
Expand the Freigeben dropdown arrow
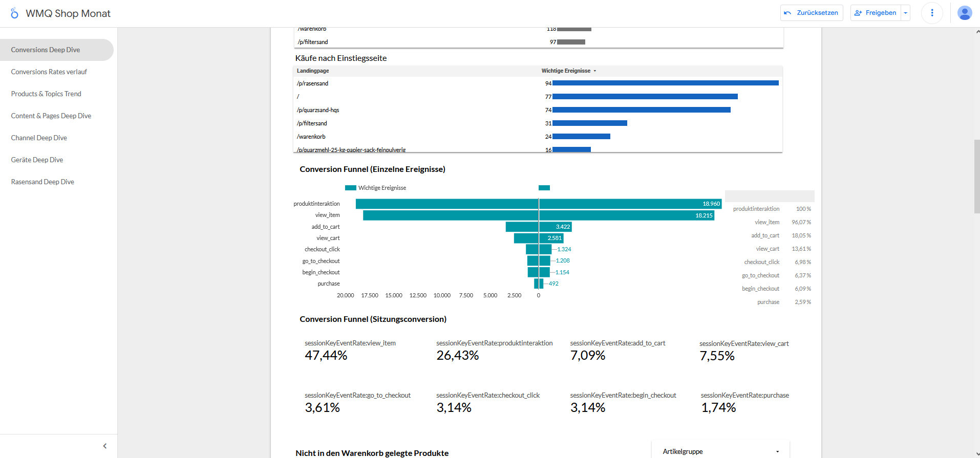tap(905, 13)
